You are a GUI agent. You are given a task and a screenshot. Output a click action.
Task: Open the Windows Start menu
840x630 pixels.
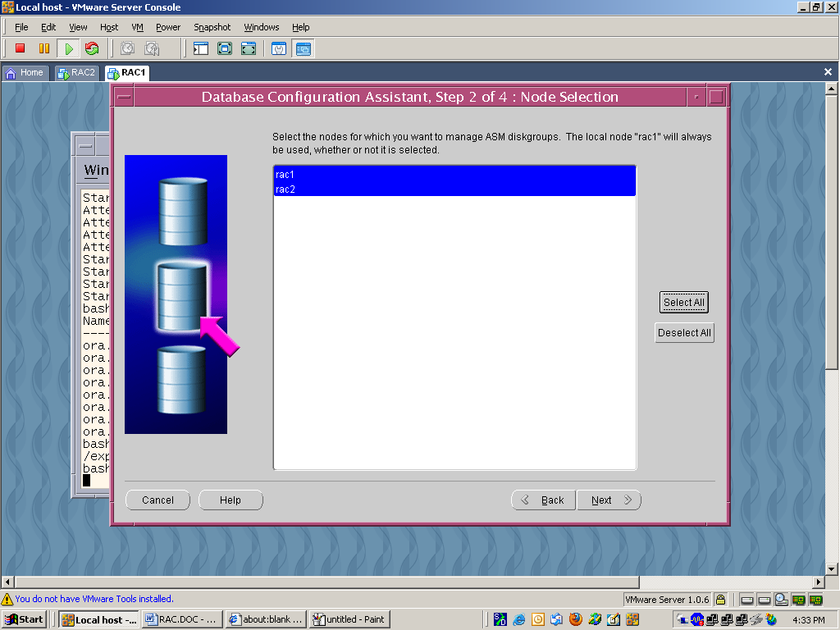24,620
